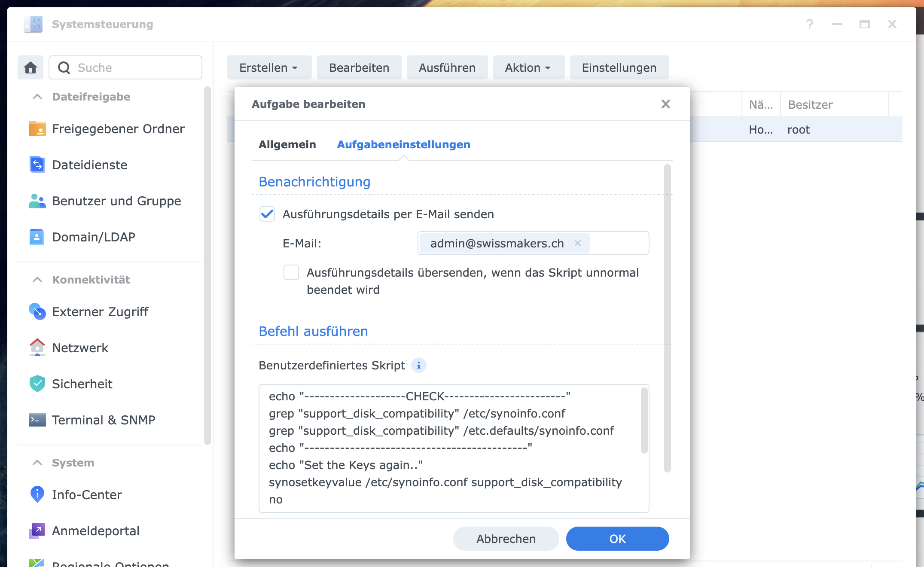Click the OK button

pyautogui.click(x=617, y=539)
